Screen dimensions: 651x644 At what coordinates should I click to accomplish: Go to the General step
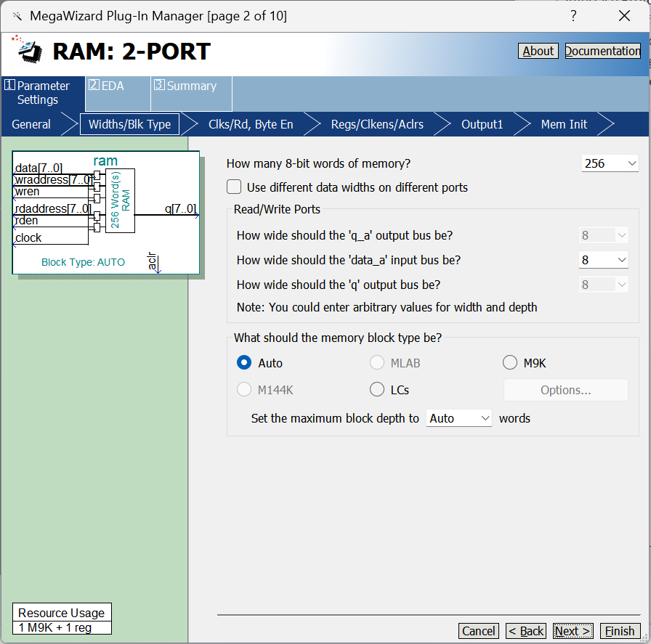31,124
